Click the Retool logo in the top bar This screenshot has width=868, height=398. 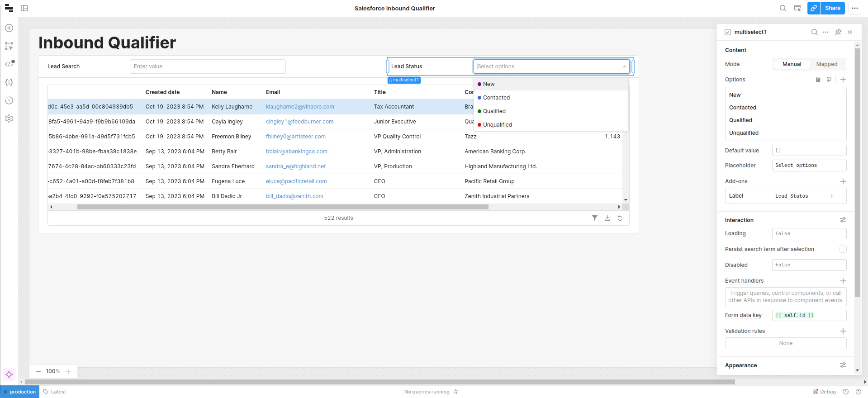click(9, 8)
